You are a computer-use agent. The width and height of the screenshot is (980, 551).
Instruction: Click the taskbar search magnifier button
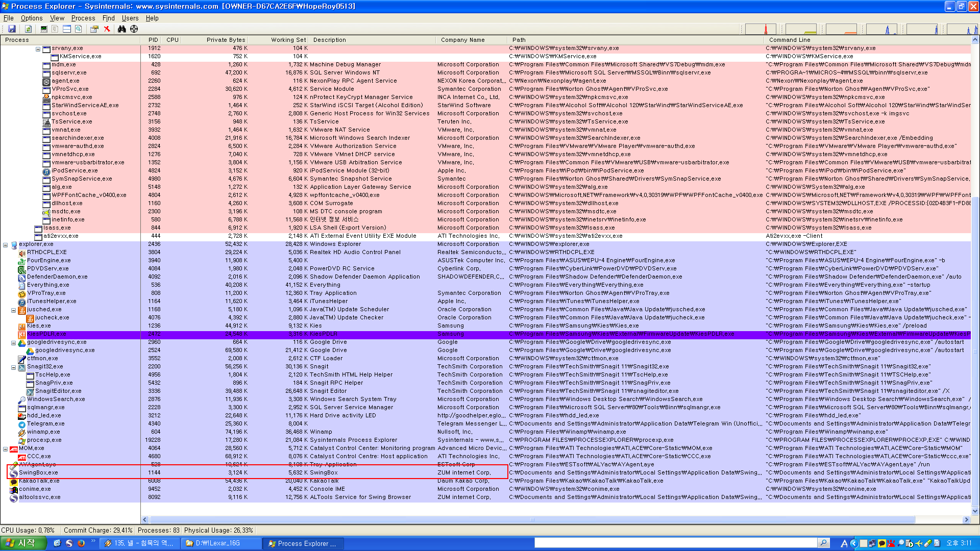(823, 543)
